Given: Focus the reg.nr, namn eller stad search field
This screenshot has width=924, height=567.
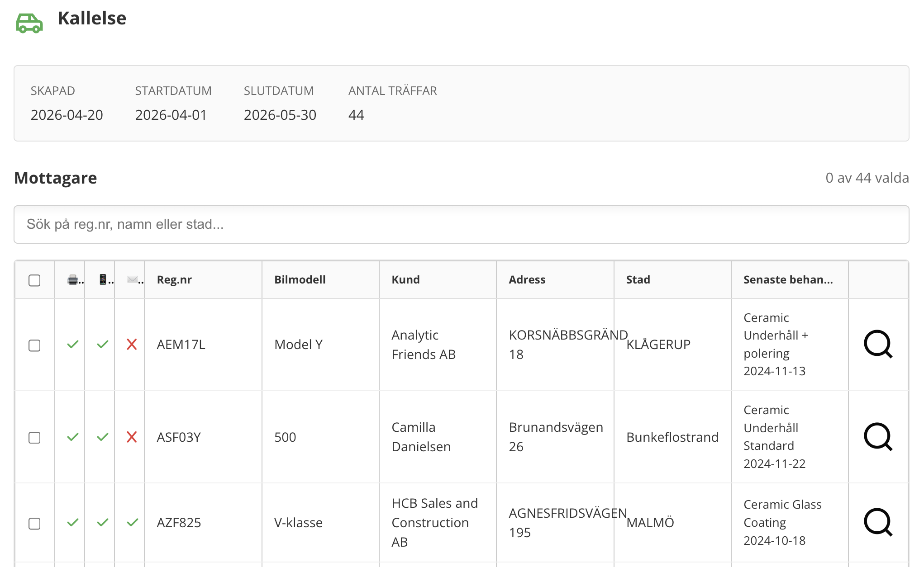Looking at the screenshot, I should tap(461, 224).
